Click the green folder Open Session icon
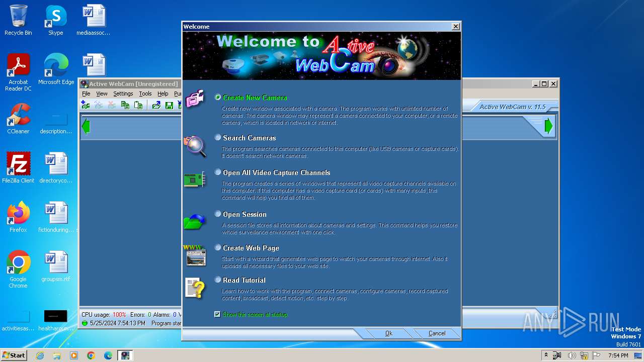This screenshot has height=362, width=644. [x=195, y=222]
